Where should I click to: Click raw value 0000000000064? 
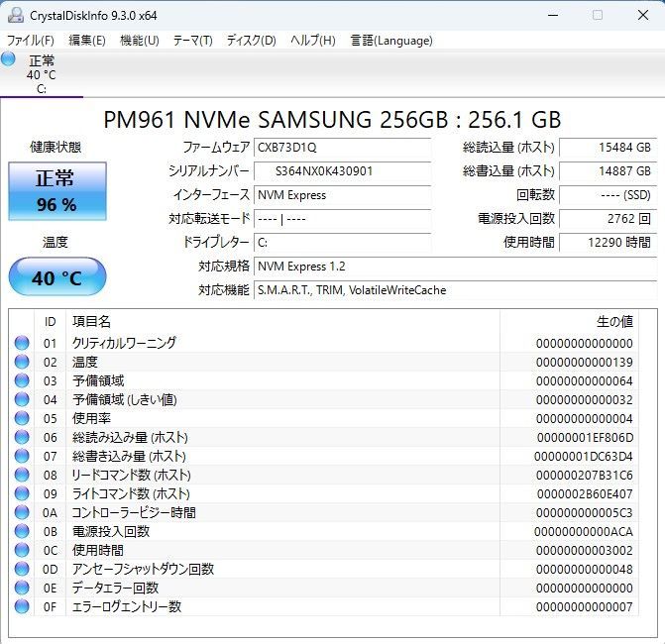[585, 380]
